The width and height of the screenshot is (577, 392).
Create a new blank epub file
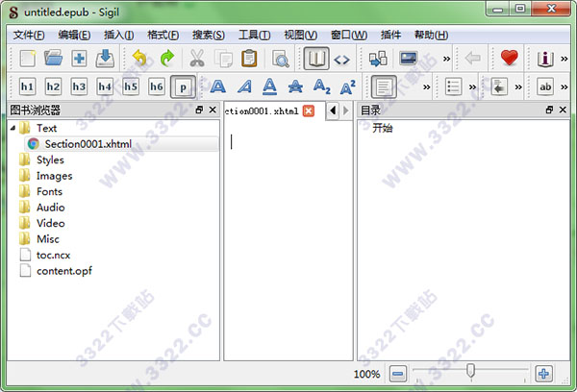click(28, 58)
